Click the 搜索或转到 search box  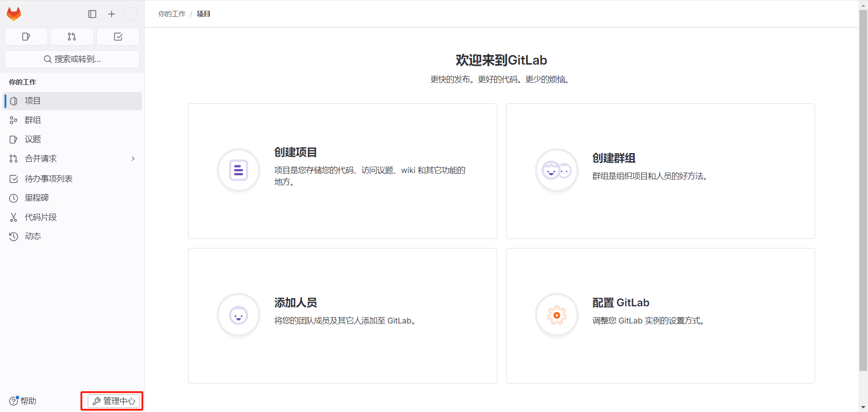click(72, 59)
